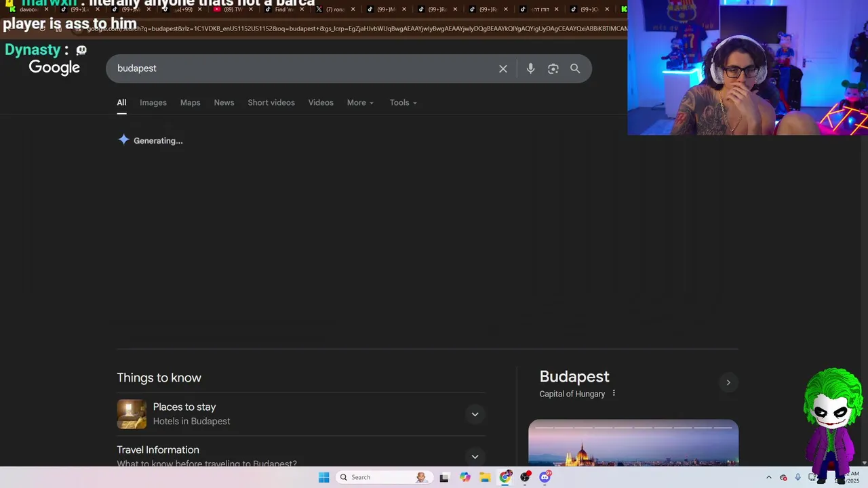This screenshot has height=488, width=868.
Task: Start voice search with the microphone icon
Action: coord(530,68)
